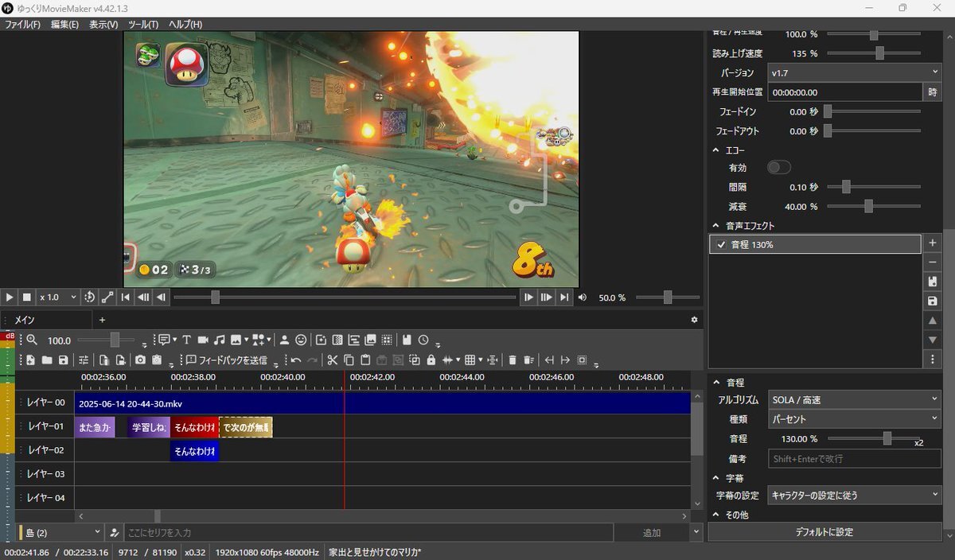The height and width of the screenshot is (560, 955).
Task: Select the また急カ clip on レイヤー 01
Action: pos(95,427)
